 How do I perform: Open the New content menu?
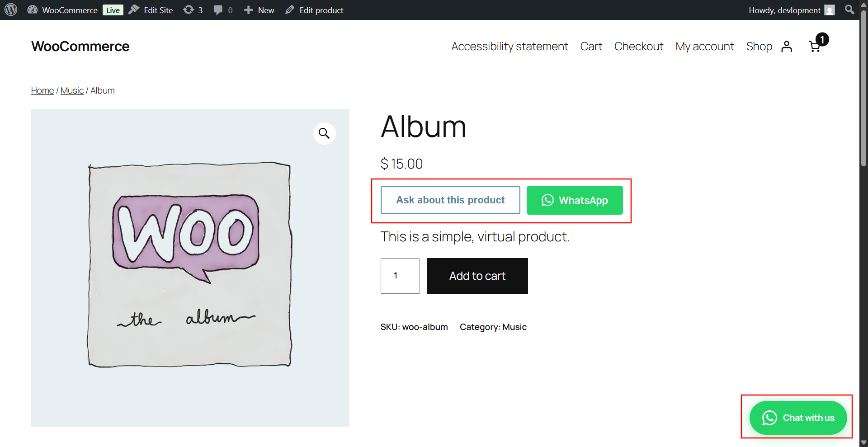click(x=259, y=10)
